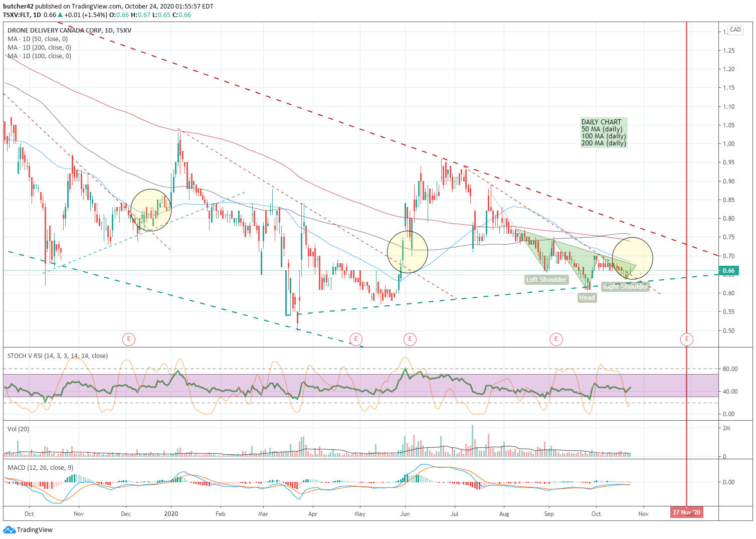Click the 'TSXV:FLT, 1D' quote header line

point(97,15)
